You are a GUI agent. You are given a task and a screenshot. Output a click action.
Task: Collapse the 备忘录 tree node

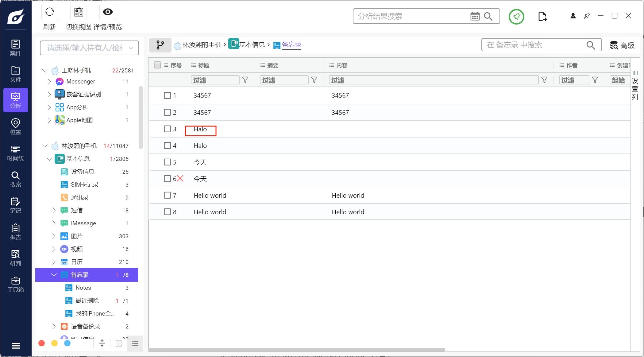[54, 275]
